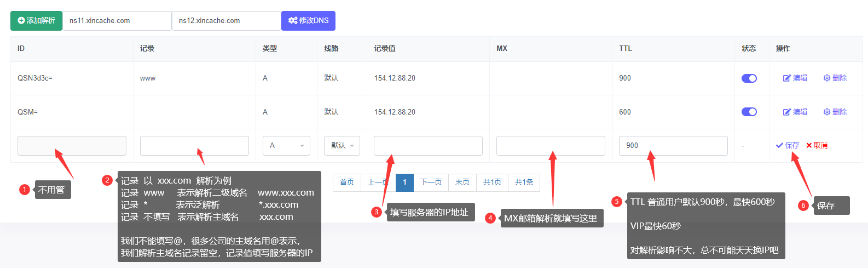
Task: Save the new record with 保存
Action: [788, 145]
